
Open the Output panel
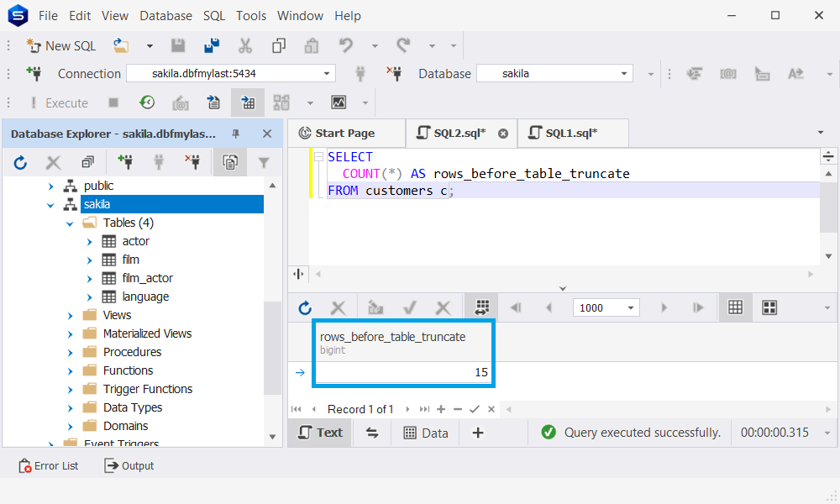(129, 465)
